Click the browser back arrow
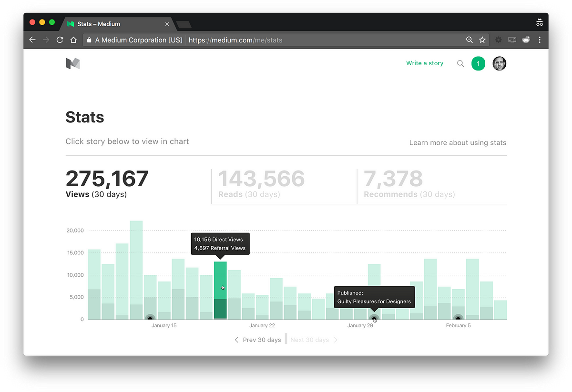This screenshot has height=392, width=572. pyautogui.click(x=32, y=40)
